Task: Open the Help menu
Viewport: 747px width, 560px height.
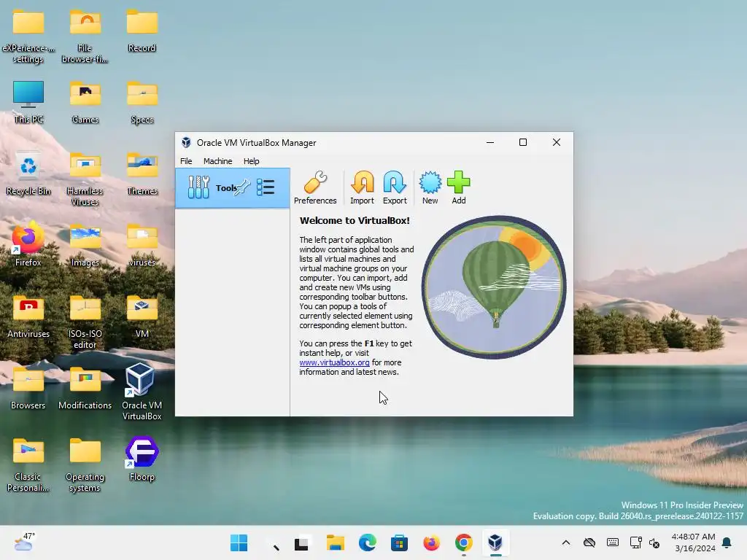Action: [x=251, y=161]
